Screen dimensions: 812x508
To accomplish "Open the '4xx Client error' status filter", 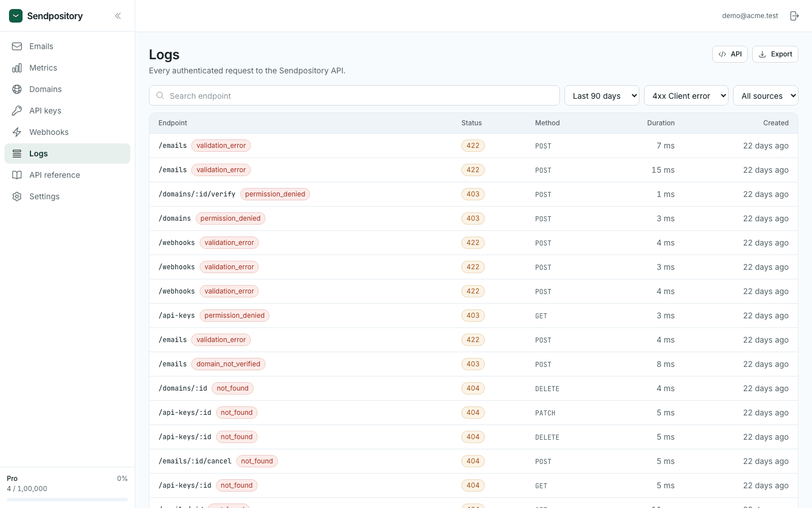I will click(686, 95).
